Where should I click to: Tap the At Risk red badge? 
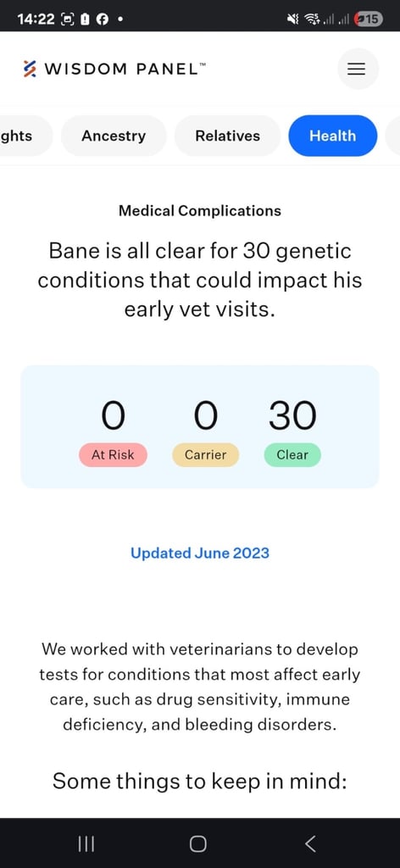pos(113,455)
